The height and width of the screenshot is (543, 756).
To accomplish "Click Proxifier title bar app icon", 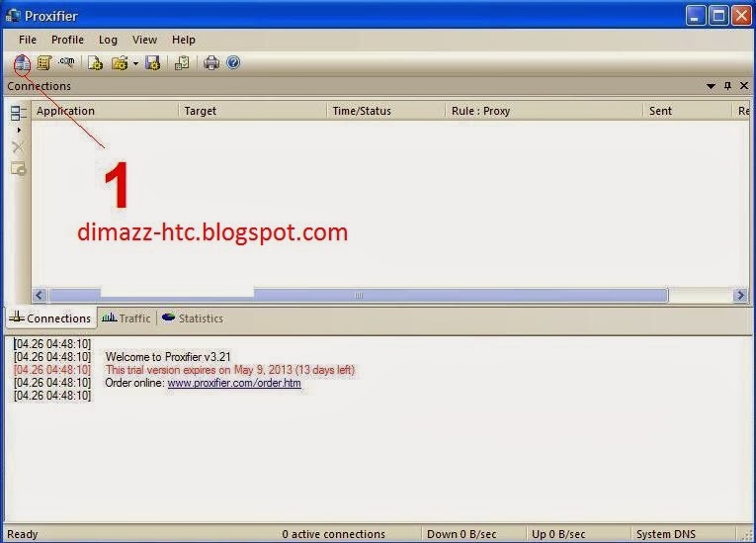I will (x=13, y=16).
